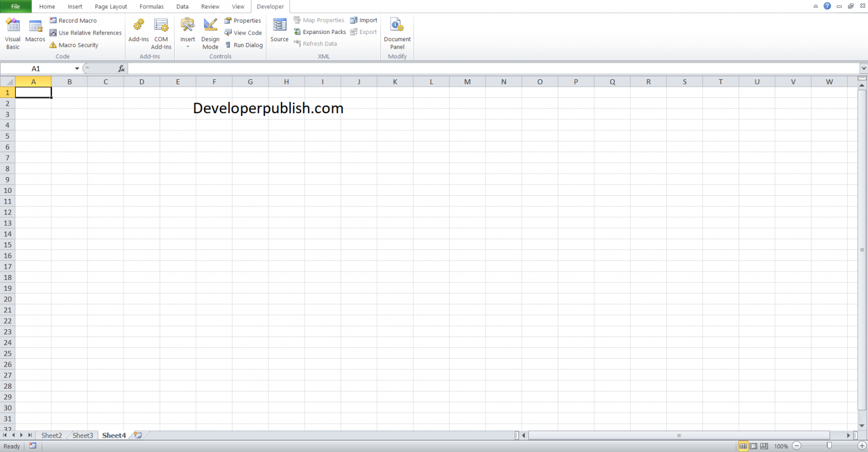View available Add-Ins
The height and width of the screenshot is (452, 868).
click(138, 32)
